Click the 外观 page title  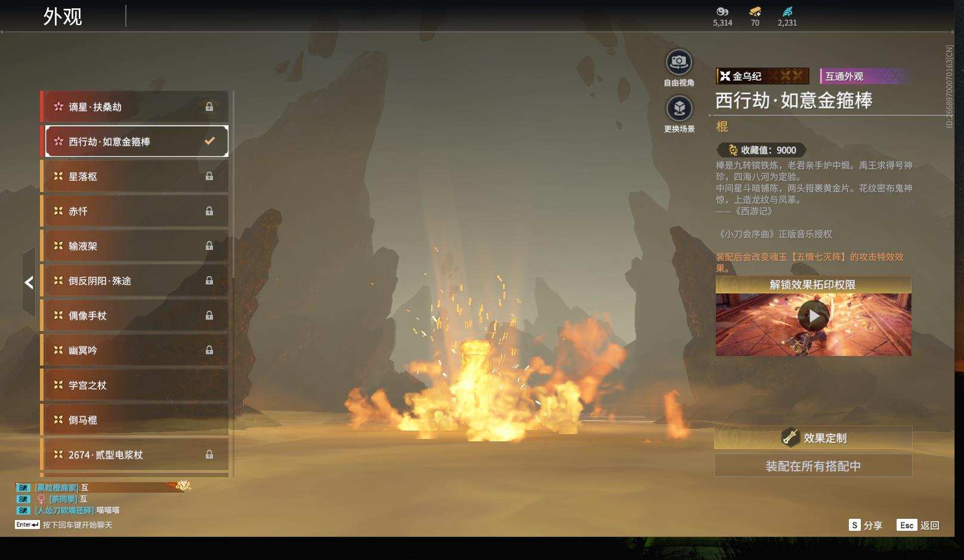[x=63, y=16]
